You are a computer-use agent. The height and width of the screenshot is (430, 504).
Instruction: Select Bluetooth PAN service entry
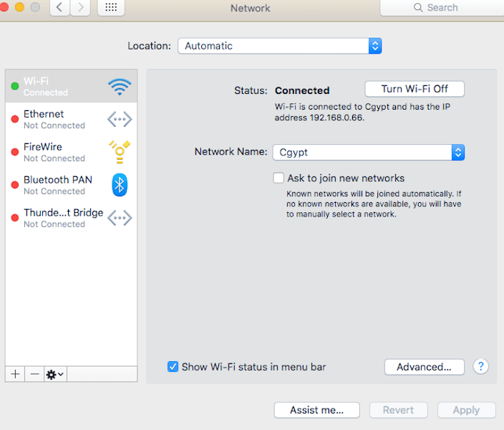[57, 185]
